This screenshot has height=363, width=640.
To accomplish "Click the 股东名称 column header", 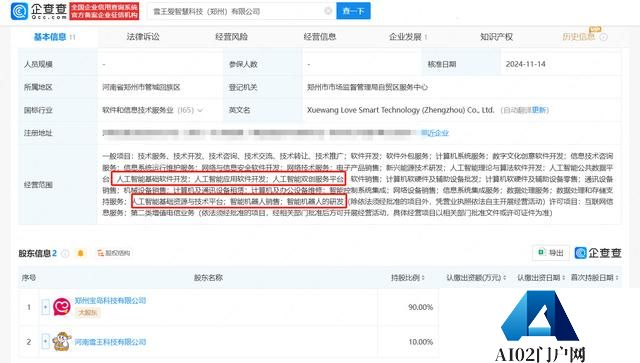I will pos(208,278).
